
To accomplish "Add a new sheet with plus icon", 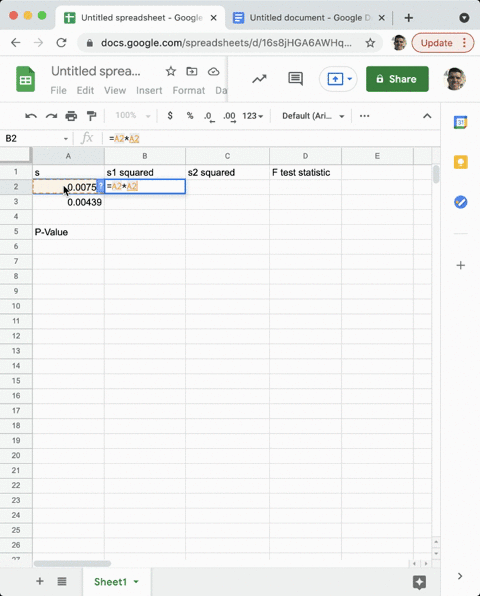I will coord(40,581).
